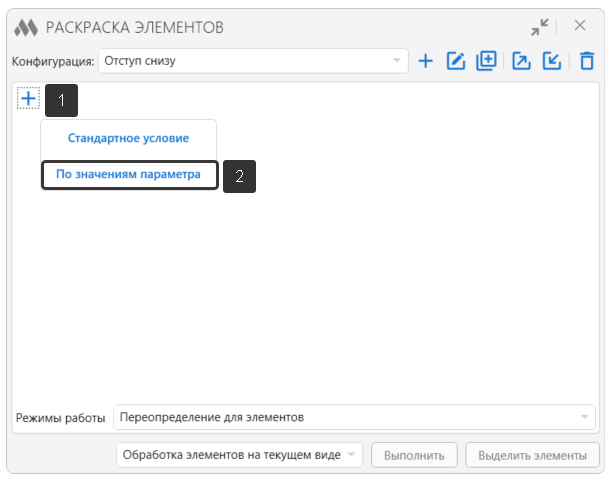
Task: Add a new condition with the dotted plus
Action: (28, 98)
